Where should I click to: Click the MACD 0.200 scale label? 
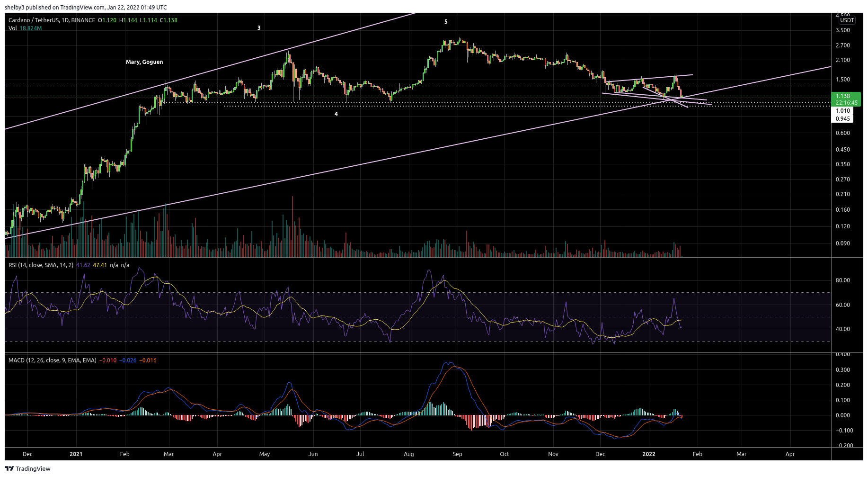click(x=843, y=385)
